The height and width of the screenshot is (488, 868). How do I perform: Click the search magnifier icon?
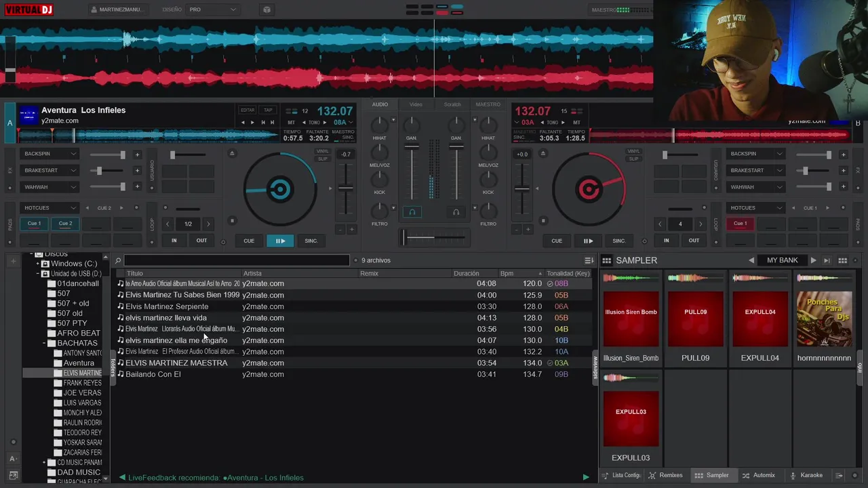click(x=118, y=260)
